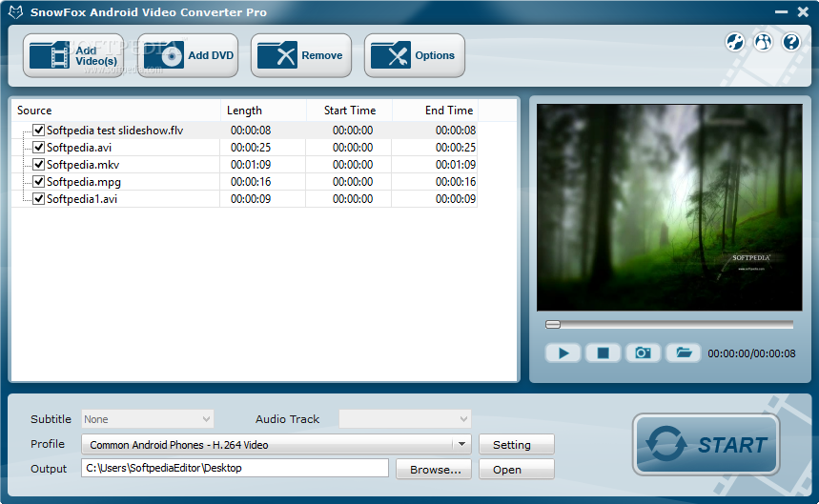Click the start time cell of Softpedia.mpg

353,182
